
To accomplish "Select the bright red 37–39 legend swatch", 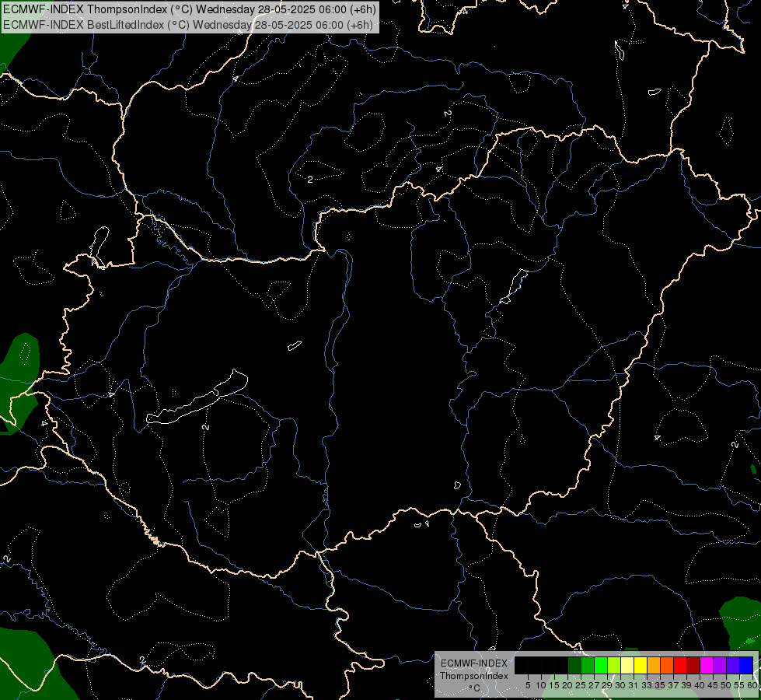I will tap(680, 665).
